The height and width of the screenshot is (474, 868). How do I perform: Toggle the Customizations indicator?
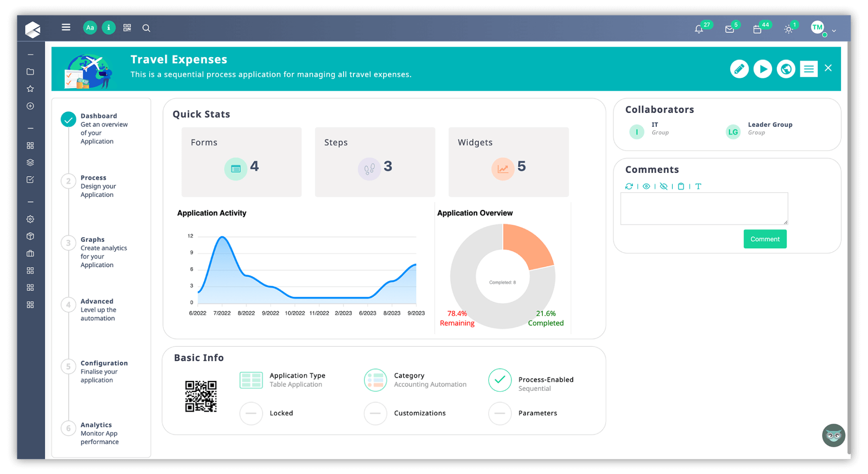(x=375, y=413)
